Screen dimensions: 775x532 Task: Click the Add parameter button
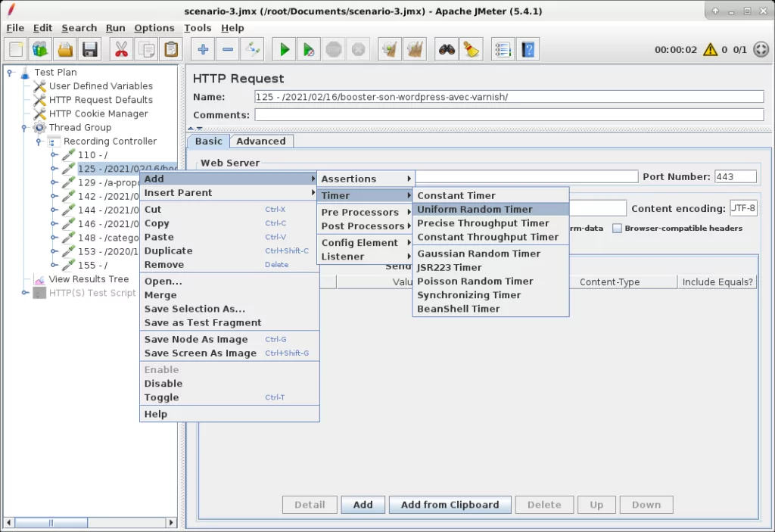[x=363, y=505]
